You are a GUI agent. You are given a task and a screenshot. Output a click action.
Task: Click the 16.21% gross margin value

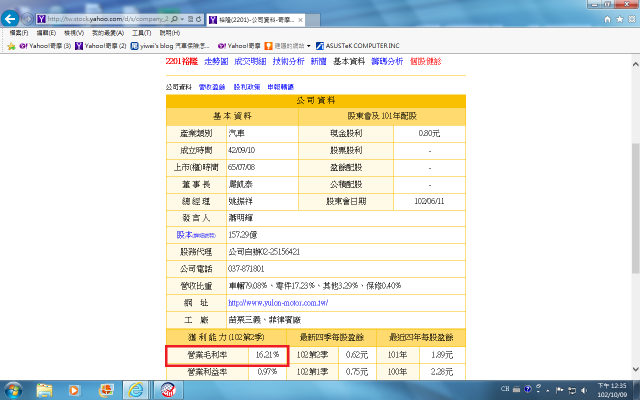click(x=267, y=355)
